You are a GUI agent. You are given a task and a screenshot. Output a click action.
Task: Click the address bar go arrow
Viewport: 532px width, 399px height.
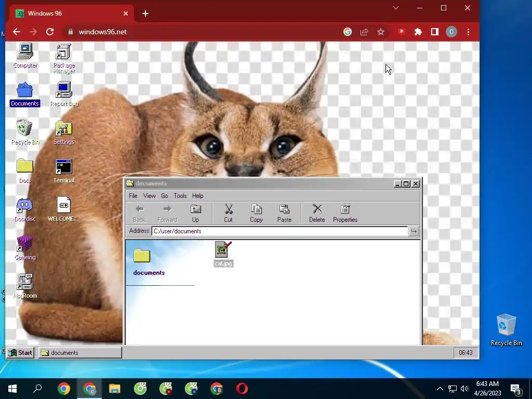414,231
